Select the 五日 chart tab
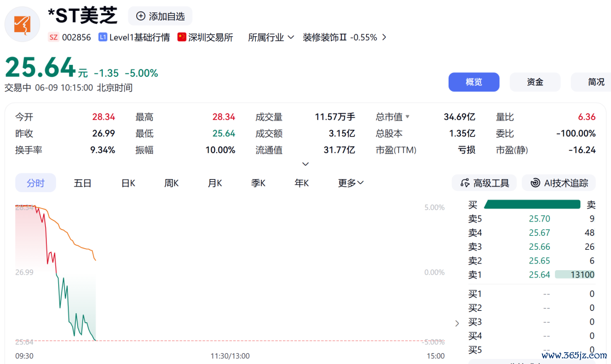The width and height of the screenshot is (611, 364). (x=83, y=183)
